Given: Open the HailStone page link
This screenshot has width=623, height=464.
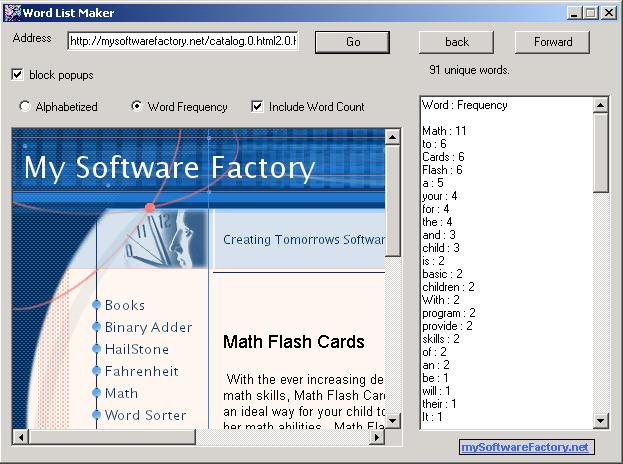Looking at the screenshot, I should click(x=137, y=349).
